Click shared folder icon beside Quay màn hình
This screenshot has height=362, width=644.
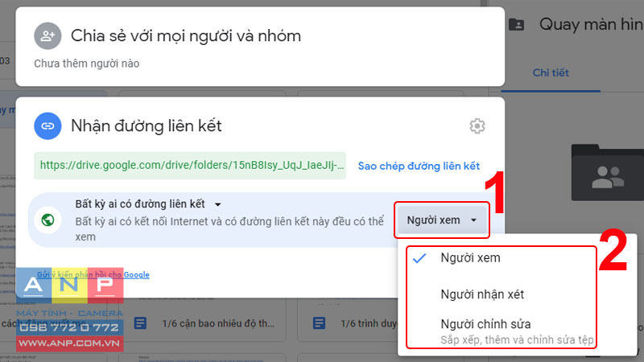tap(516, 25)
